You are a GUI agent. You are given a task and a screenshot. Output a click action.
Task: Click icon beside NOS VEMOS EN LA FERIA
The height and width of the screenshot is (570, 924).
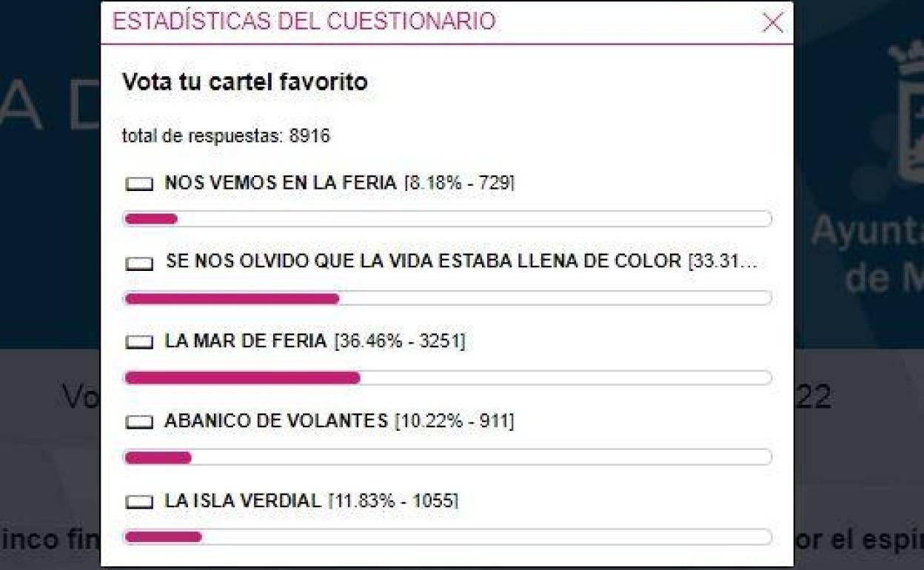pos(138,184)
